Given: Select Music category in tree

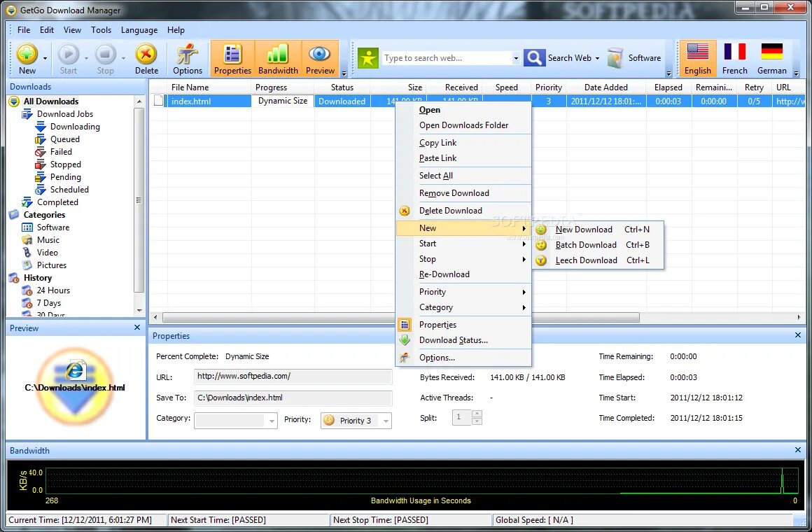Looking at the screenshot, I should pos(48,240).
